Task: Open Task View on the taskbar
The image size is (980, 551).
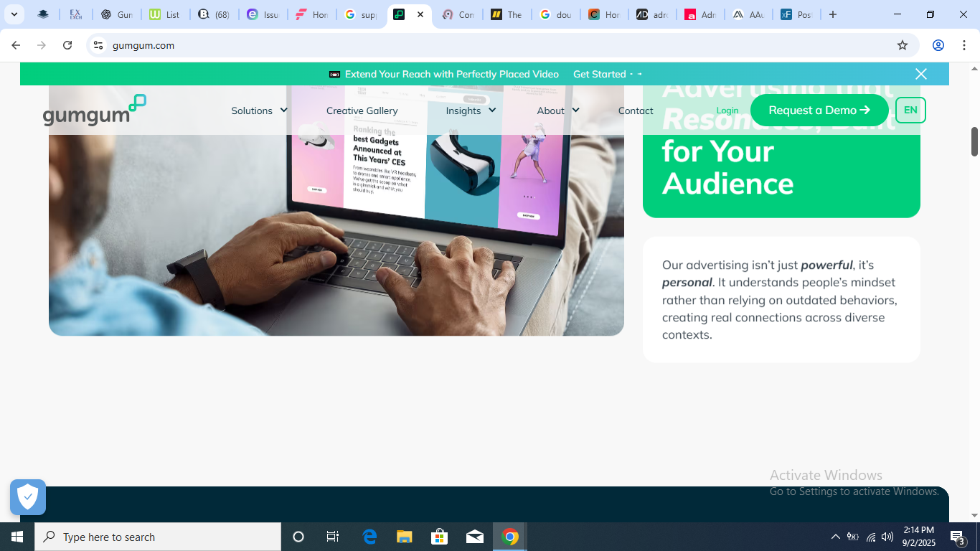Action: (333, 537)
